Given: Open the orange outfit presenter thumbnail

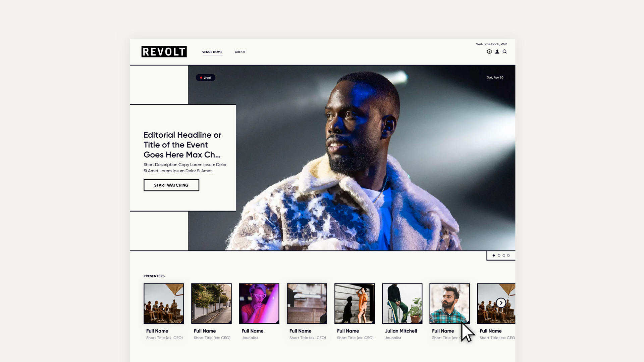Looking at the screenshot, I should click(x=355, y=304).
